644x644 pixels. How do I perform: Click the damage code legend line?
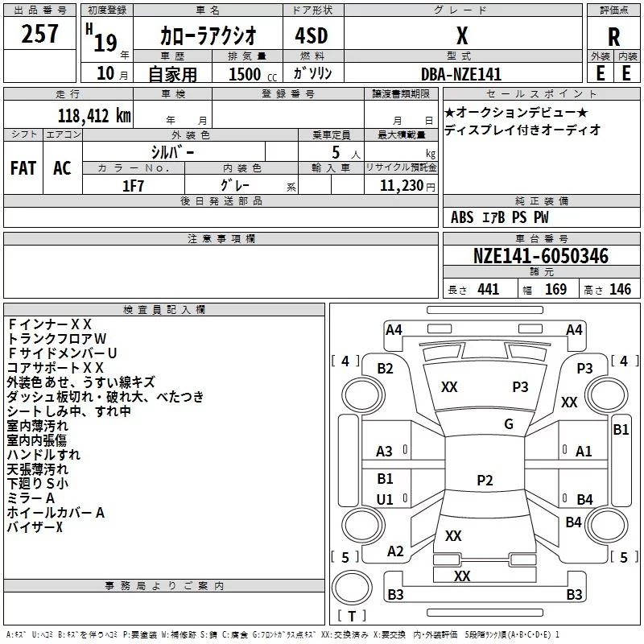(x=283, y=635)
